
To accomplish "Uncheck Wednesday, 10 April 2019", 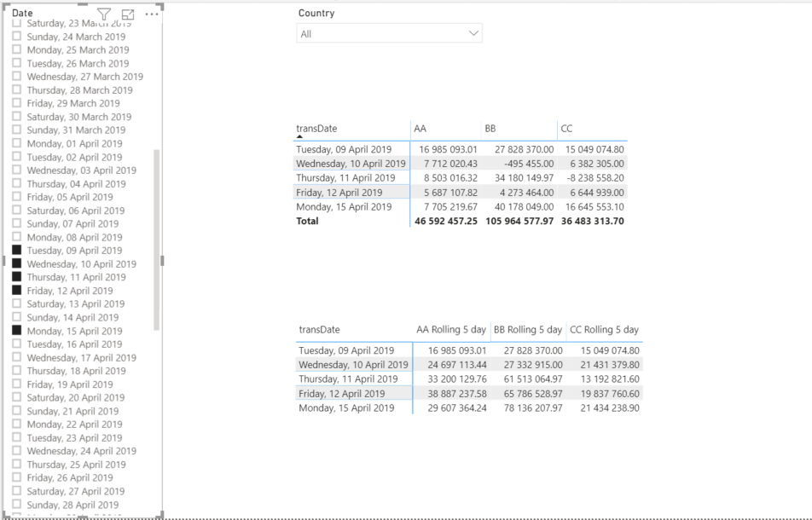I will point(16,263).
